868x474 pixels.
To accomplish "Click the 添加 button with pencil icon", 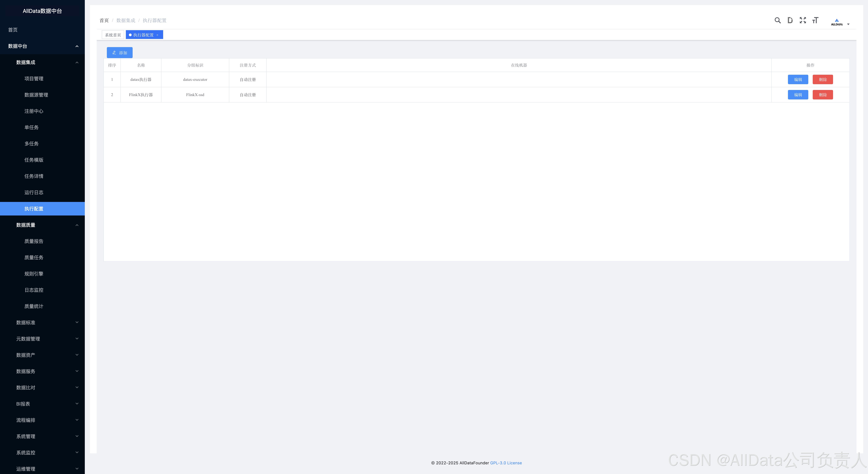I will pos(120,53).
